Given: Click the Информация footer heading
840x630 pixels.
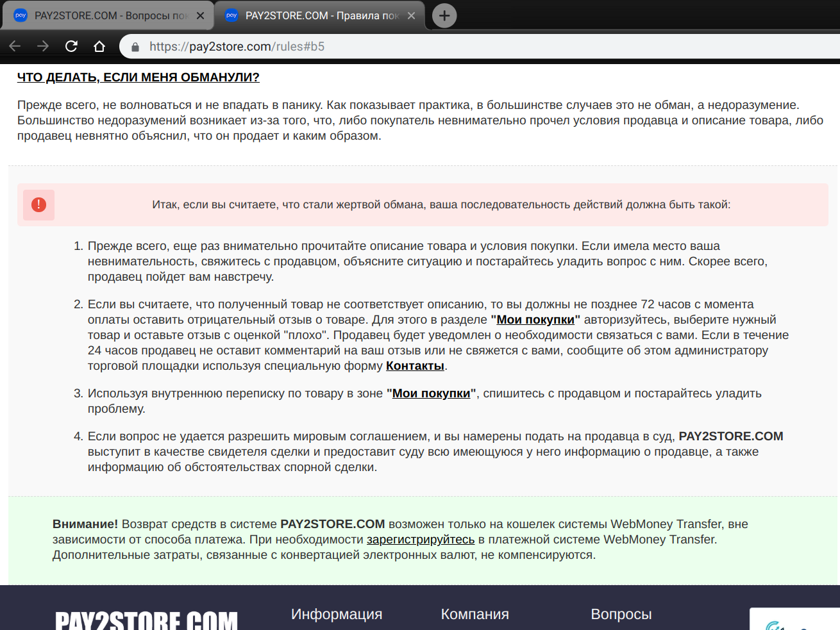Looking at the screenshot, I should pyautogui.click(x=337, y=614).
